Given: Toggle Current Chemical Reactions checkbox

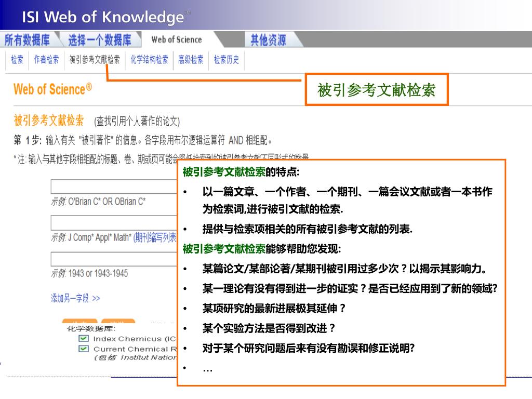Looking at the screenshot, I should (84, 349).
